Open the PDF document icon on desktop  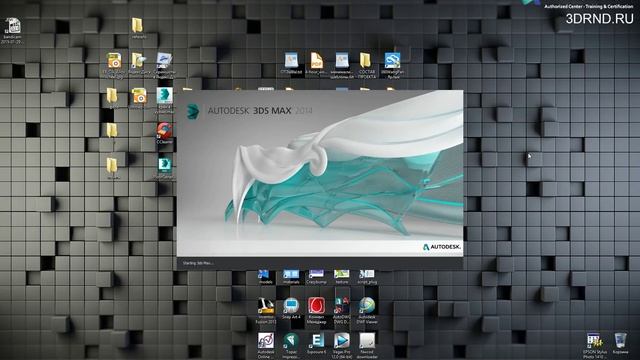click(x=316, y=63)
